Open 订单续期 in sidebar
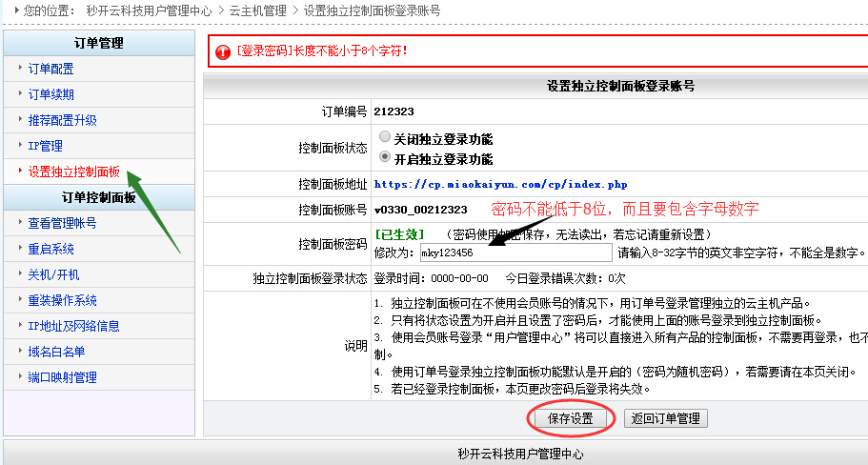Viewport: 868px width, 465px height. [50, 94]
